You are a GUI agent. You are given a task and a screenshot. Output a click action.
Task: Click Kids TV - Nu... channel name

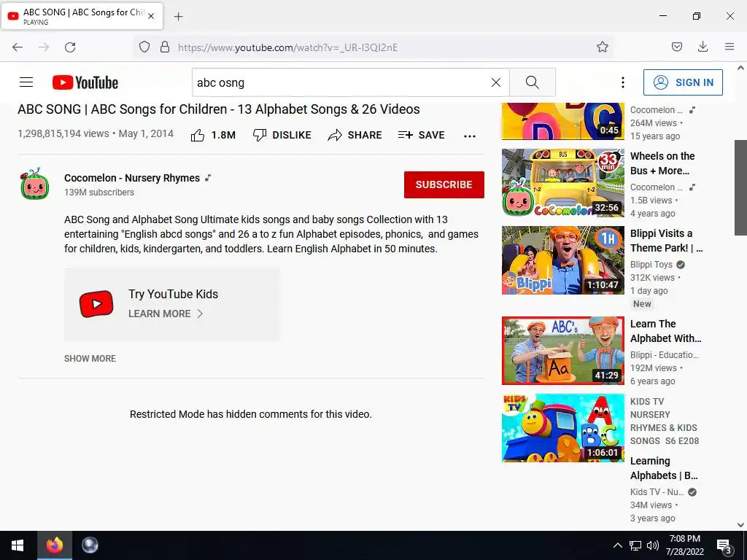(x=657, y=492)
